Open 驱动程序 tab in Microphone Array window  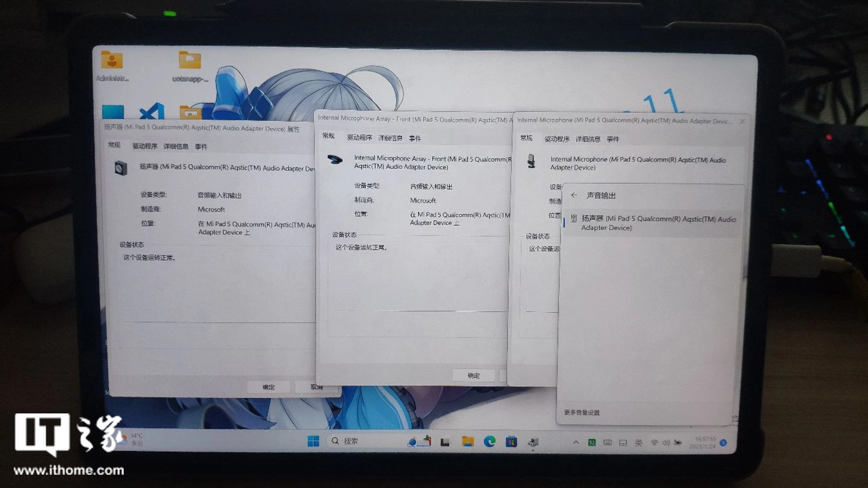pyautogui.click(x=360, y=138)
